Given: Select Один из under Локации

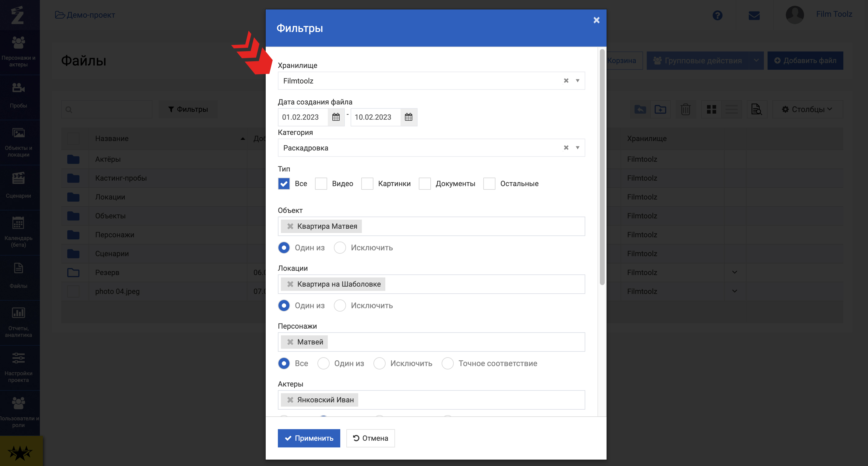Looking at the screenshot, I should tap(284, 305).
